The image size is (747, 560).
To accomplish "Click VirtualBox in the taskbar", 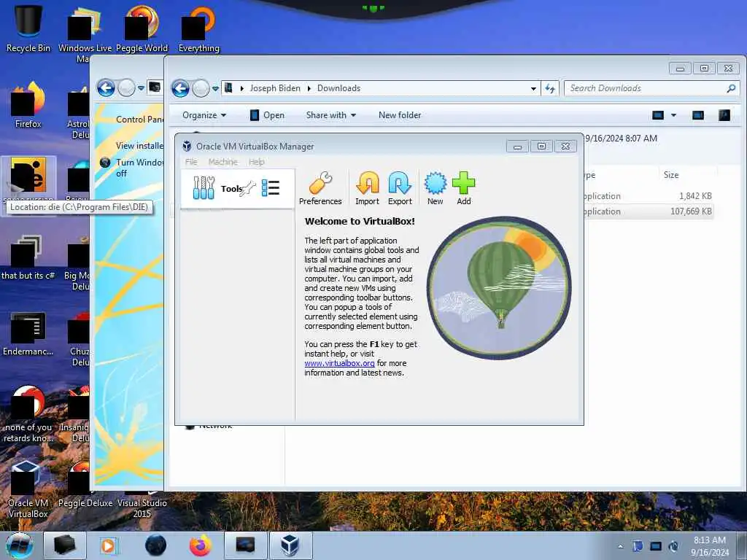I will pos(290,545).
